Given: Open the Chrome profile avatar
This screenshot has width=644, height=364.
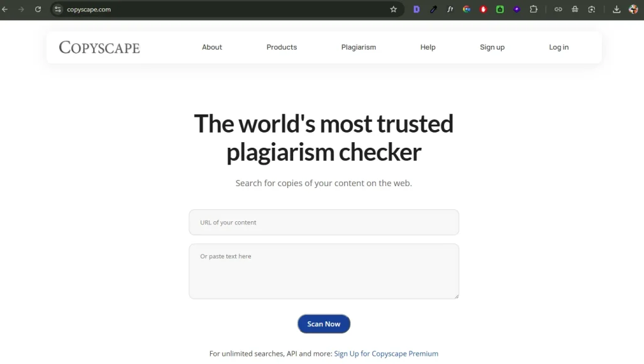Looking at the screenshot, I should click(x=633, y=9).
